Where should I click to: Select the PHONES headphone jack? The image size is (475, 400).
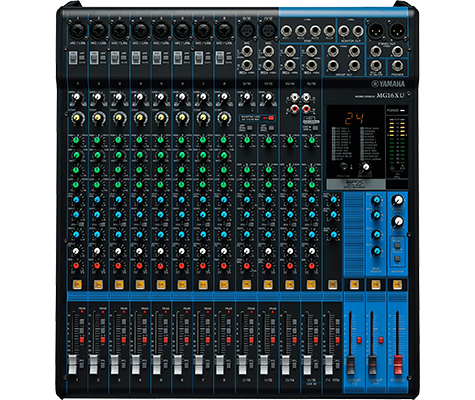[x=397, y=66]
